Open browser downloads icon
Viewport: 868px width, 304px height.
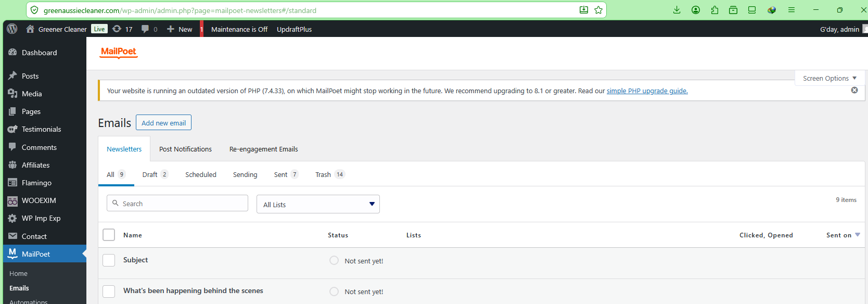click(676, 10)
